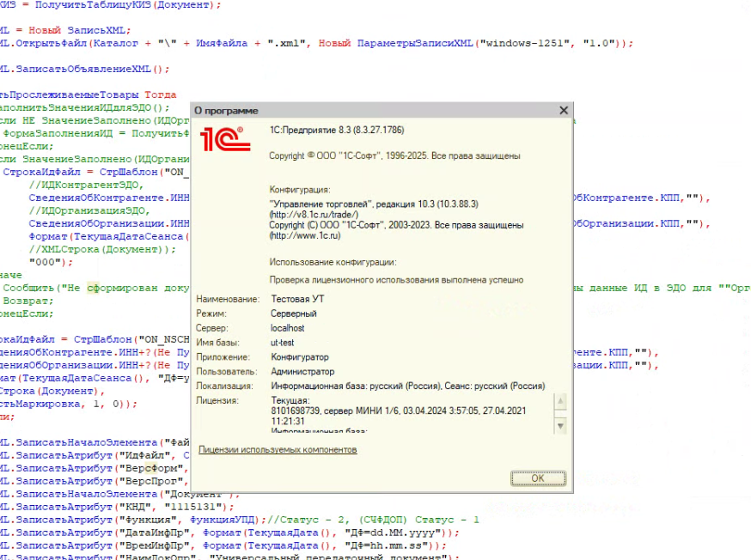Click code line with "ВремИнфПр"
The height and width of the screenshot is (560, 751).
[223, 545]
